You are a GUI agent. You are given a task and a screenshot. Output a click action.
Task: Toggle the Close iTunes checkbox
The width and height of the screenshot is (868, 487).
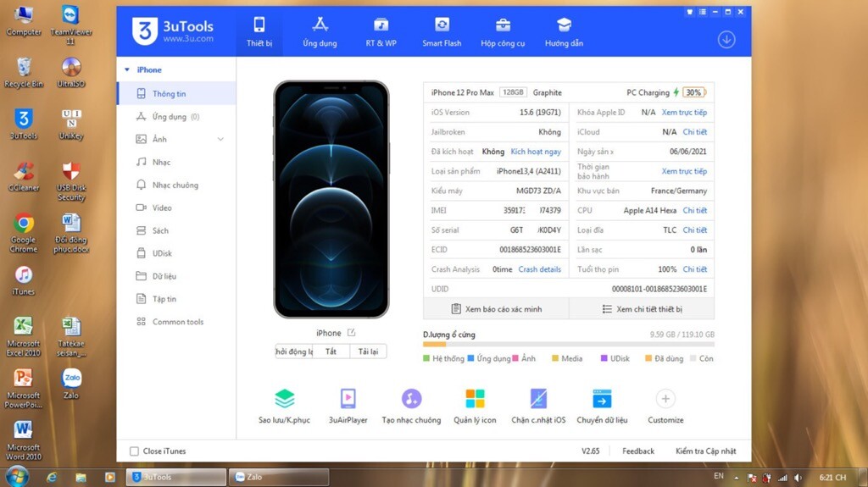(x=134, y=451)
